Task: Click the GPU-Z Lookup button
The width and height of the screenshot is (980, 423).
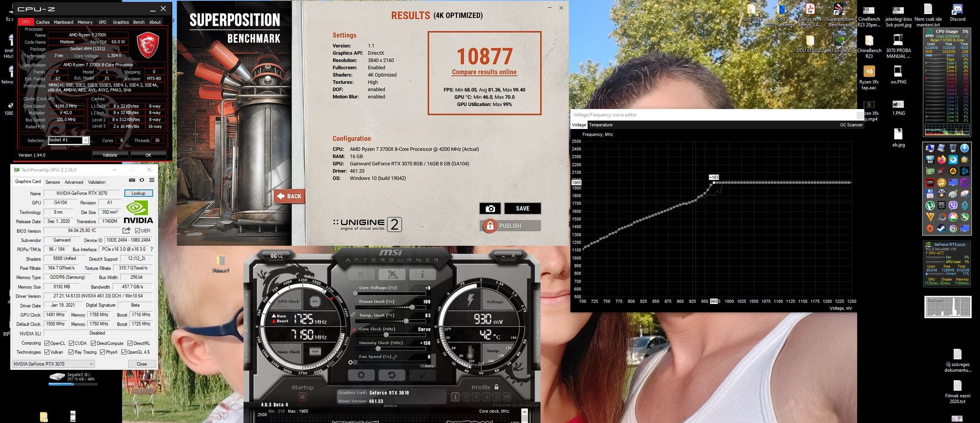Action: [x=139, y=193]
